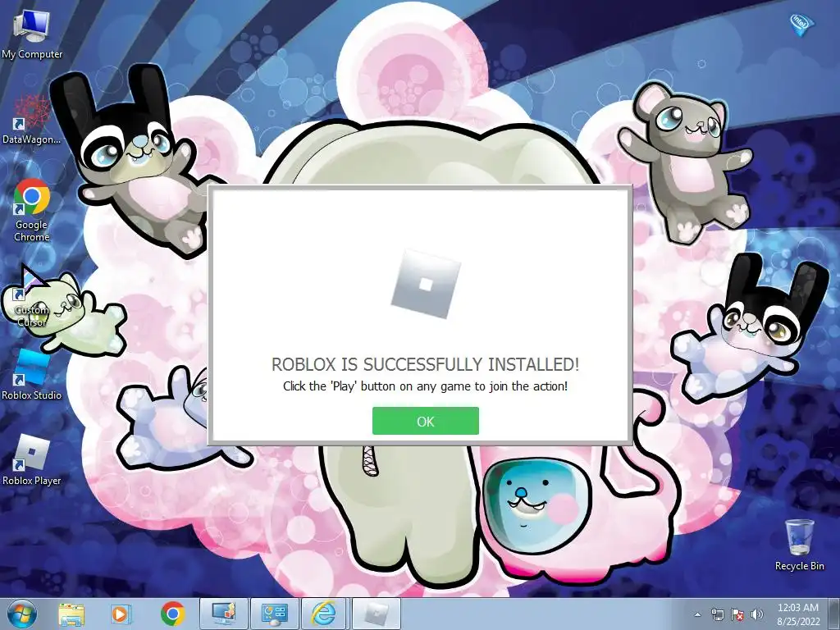The width and height of the screenshot is (840, 630).
Task: Open the Action Center flag icon
Action: [x=737, y=614]
